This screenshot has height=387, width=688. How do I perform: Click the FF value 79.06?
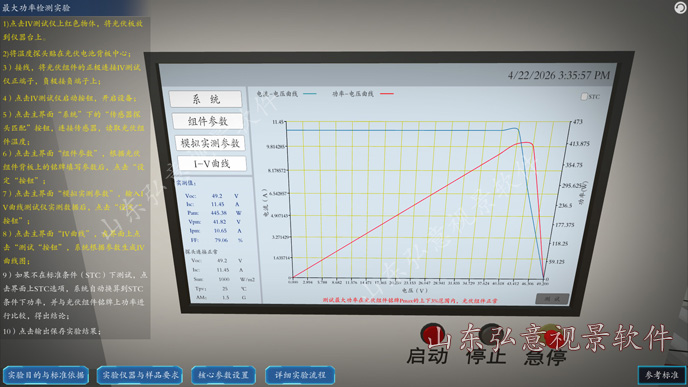[221, 240]
